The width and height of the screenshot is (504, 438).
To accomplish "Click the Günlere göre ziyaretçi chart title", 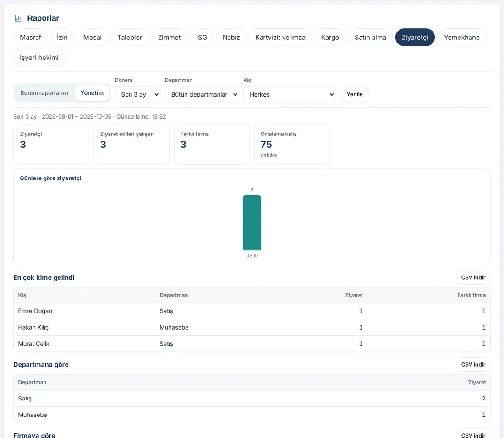I will (50, 178).
